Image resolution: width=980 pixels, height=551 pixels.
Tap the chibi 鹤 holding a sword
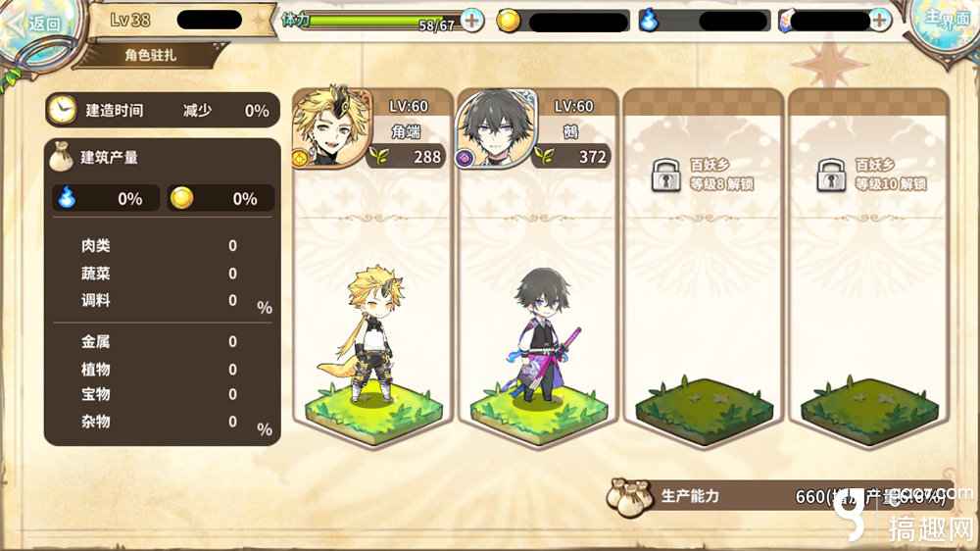coord(543,334)
